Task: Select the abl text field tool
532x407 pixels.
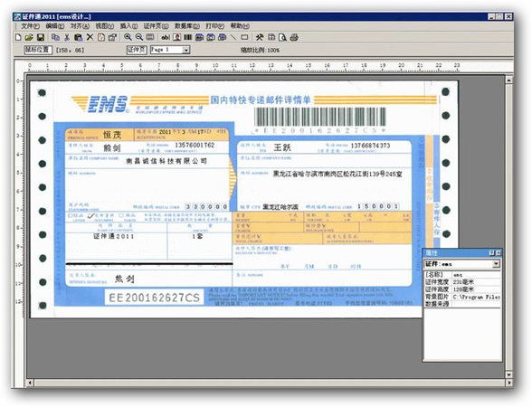Action: 166,37
